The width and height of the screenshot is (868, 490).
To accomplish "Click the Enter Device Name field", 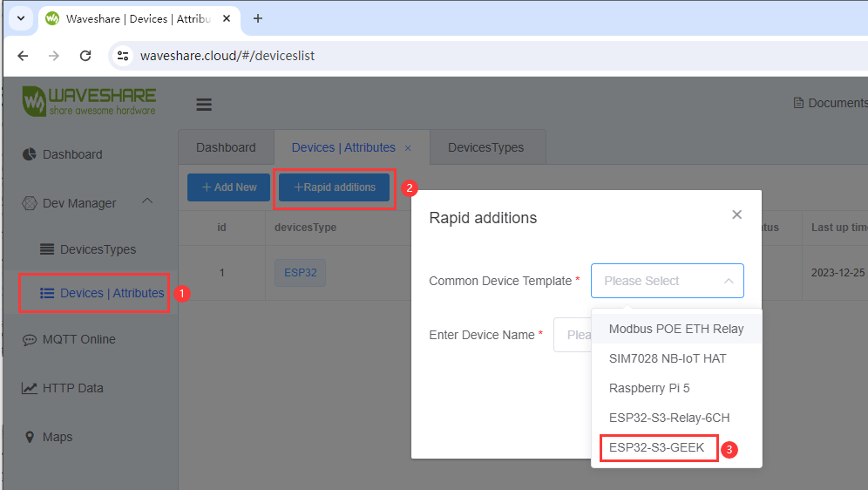I will coord(573,335).
